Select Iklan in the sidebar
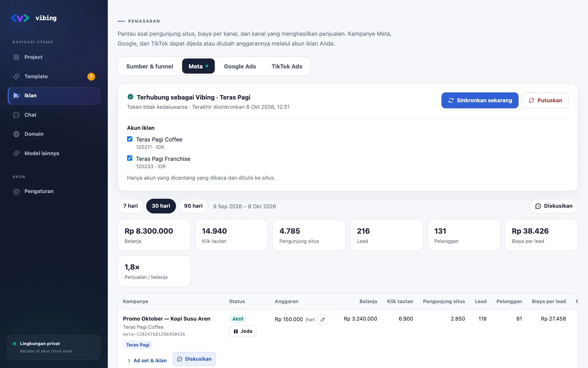The image size is (588, 368). (x=54, y=96)
